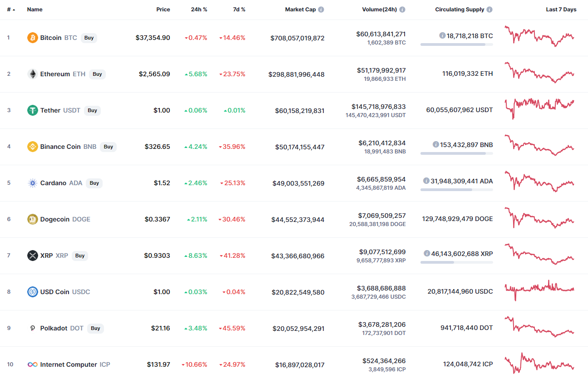Image resolution: width=588 pixels, height=379 pixels.
Task: Sort the table by 24h % header
Action: coord(199,10)
